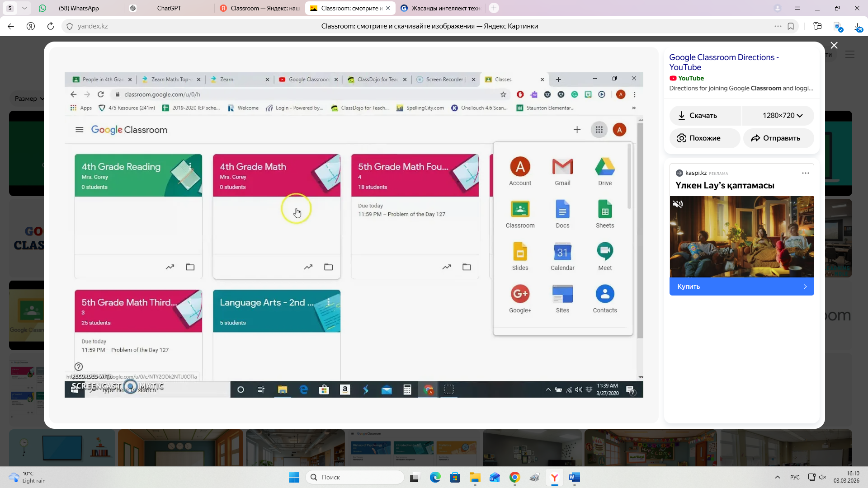Switch to the WhatsApp browser tab

click(x=79, y=8)
